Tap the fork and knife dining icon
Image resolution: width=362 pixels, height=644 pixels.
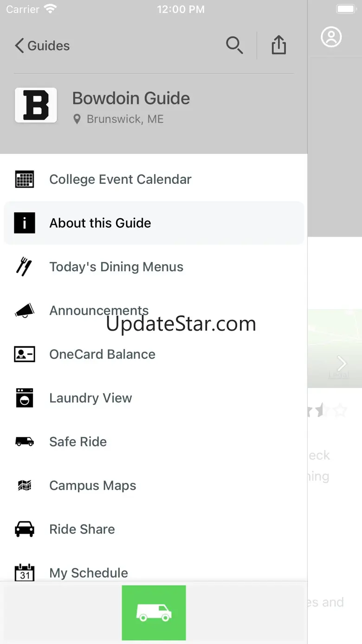click(x=24, y=267)
